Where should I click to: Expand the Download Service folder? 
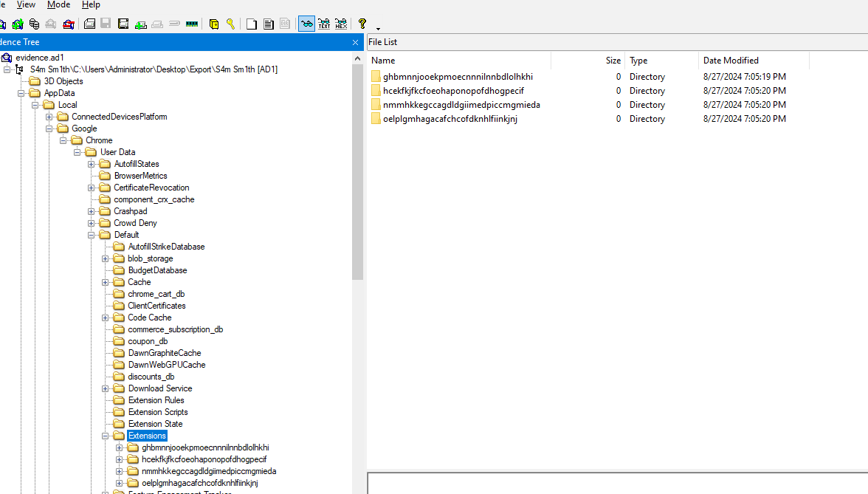105,388
